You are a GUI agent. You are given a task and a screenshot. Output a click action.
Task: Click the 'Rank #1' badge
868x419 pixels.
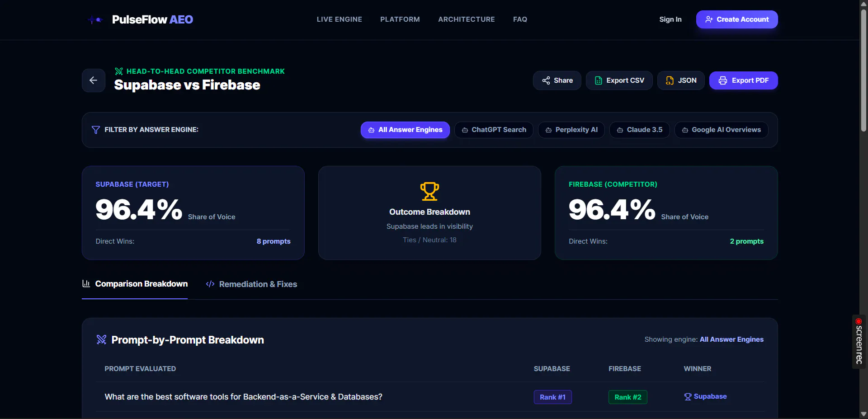(552, 397)
